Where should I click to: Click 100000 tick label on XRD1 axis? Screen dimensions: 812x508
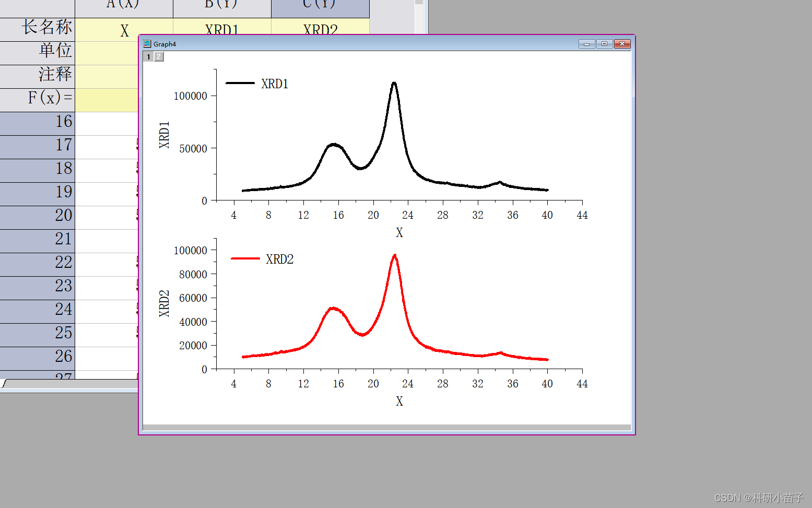[x=191, y=96]
